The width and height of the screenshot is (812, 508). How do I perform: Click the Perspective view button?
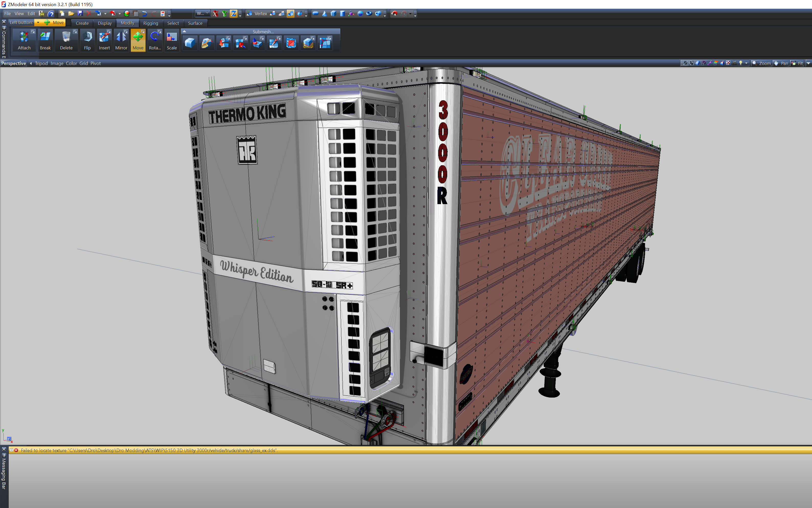click(14, 63)
